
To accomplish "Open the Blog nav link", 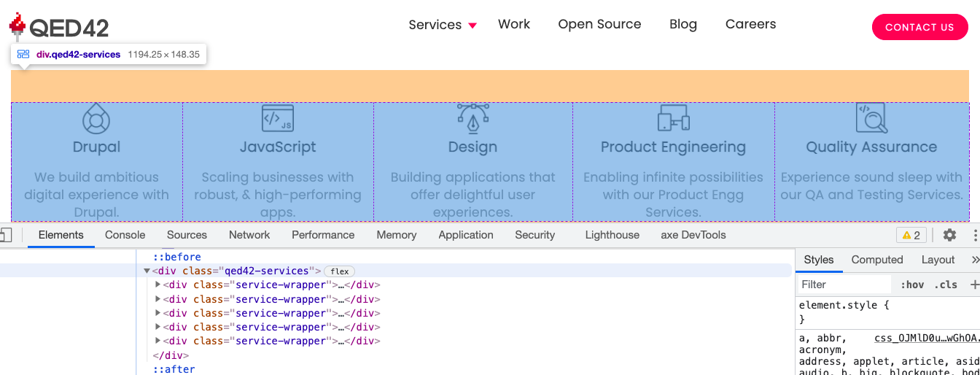I will coord(683,24).
